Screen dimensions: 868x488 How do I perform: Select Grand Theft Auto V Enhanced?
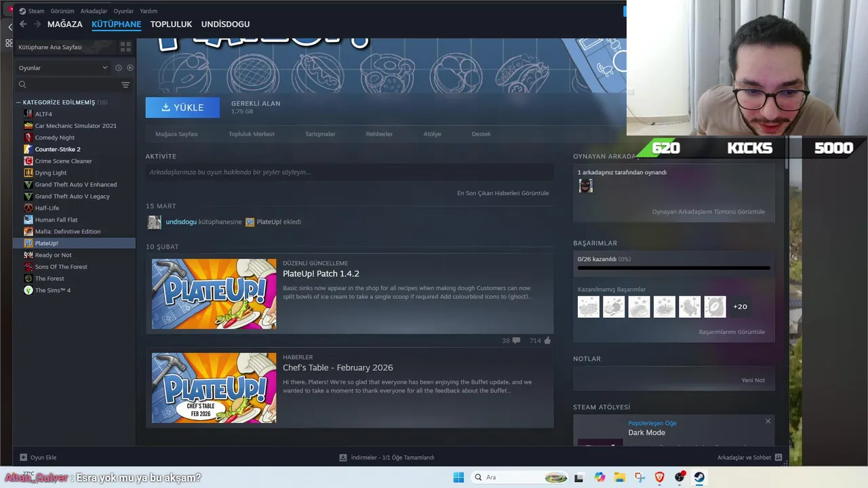76,184
